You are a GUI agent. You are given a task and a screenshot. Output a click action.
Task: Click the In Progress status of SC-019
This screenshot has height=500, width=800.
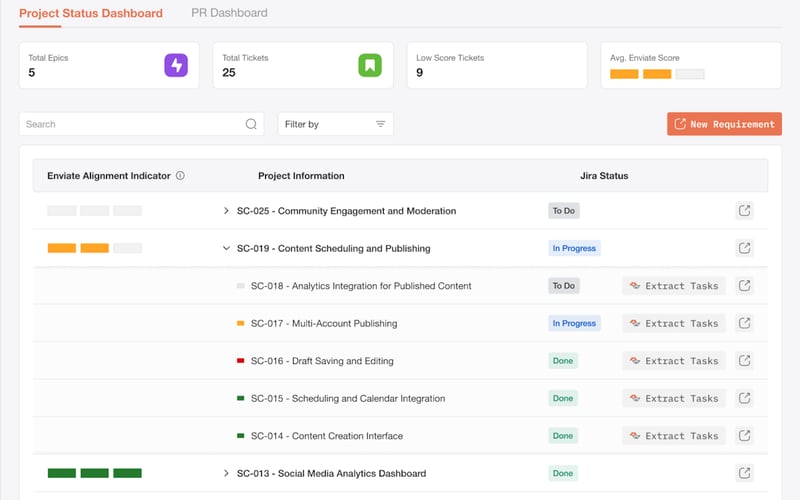[574, 248]
